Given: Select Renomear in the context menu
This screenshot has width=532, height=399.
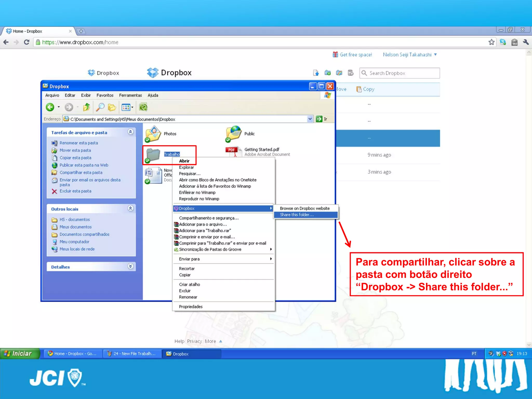Looking at the screenshot, I should point(223,297).
